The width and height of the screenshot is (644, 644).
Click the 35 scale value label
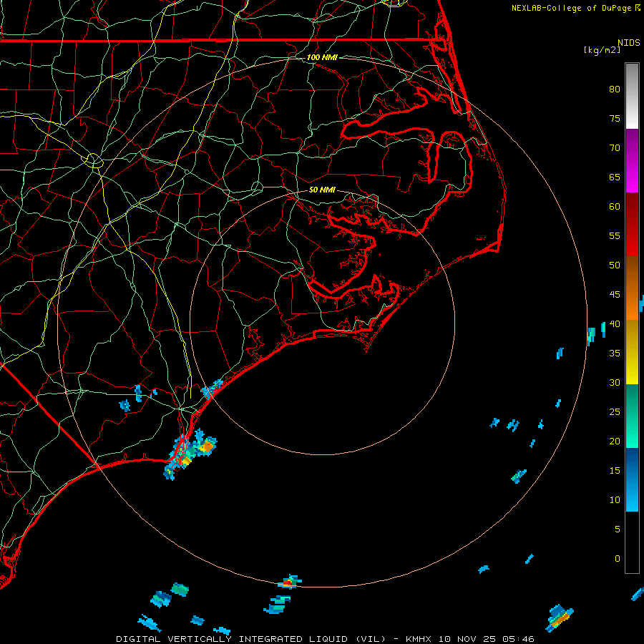pyautogui.click(x=615, y=353)
